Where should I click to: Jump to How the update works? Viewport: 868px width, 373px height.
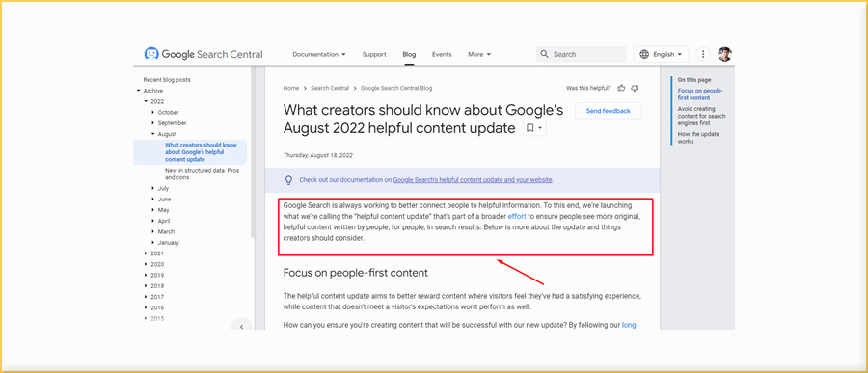[698, 138]
